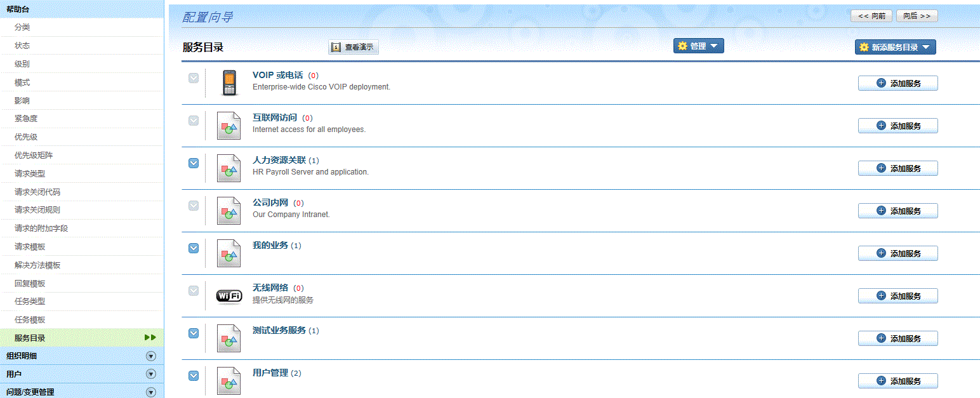Open the 新添服务目录 dropdown
Image resolution: width=980 pixels, height=398 pixels.
(895, 47)
